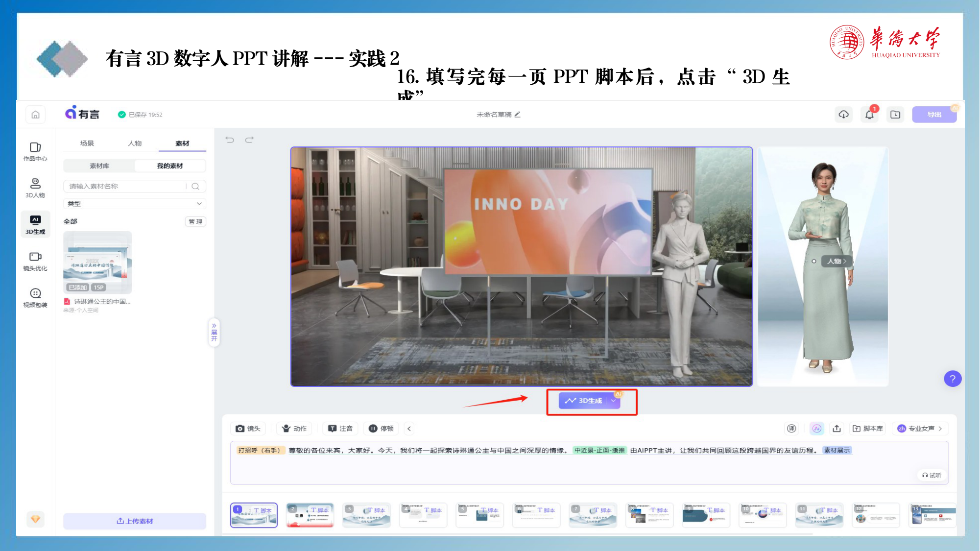This screenshot has width=980, height=551.
Task: Open the 作品中心 sidebar icon
Action: pos(35,151)
